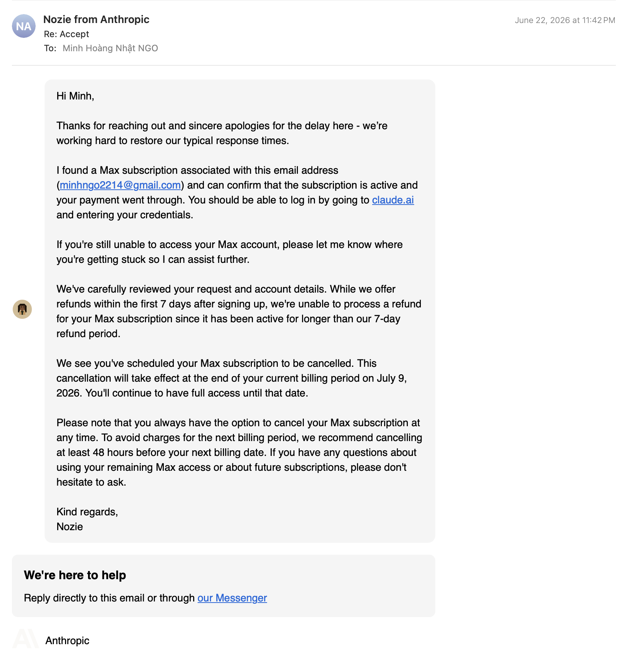This screenshot has width=627, height=672.
Task: Follow the "our Messenger" link
Action: 232,598
